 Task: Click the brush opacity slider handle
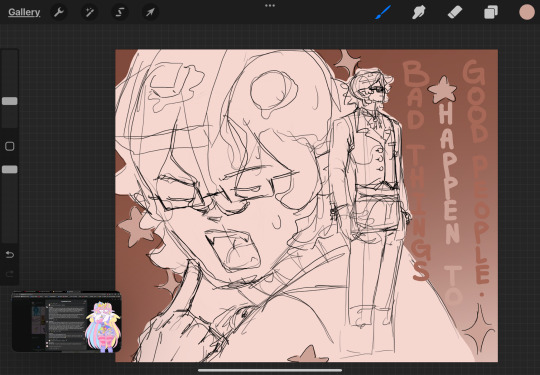point(10,169)
